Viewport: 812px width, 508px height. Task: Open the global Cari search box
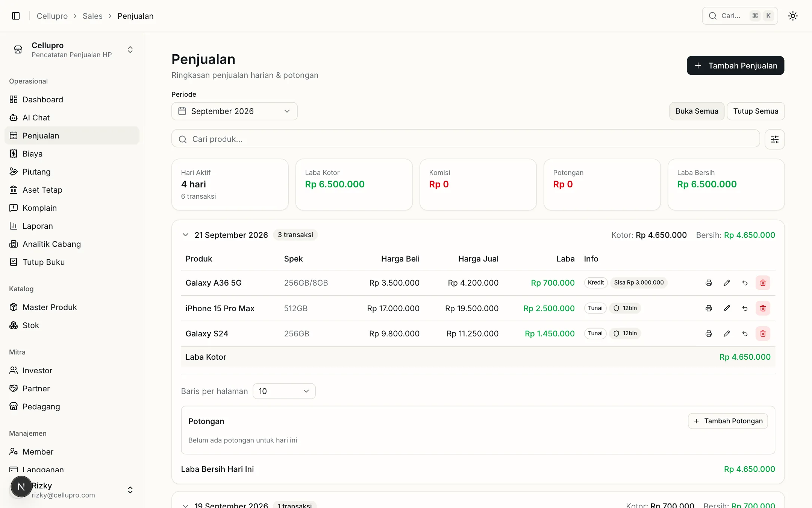tap(740, 16)
